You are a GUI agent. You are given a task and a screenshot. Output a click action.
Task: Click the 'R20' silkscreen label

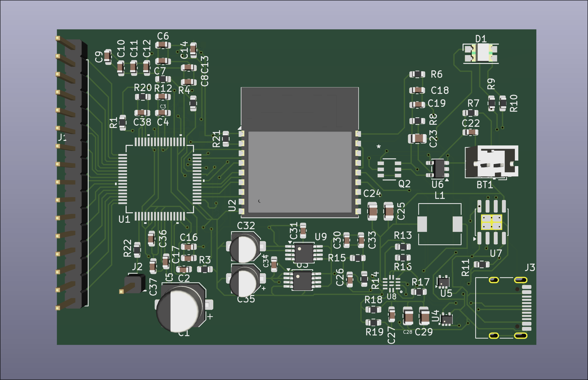pos(143,87)
